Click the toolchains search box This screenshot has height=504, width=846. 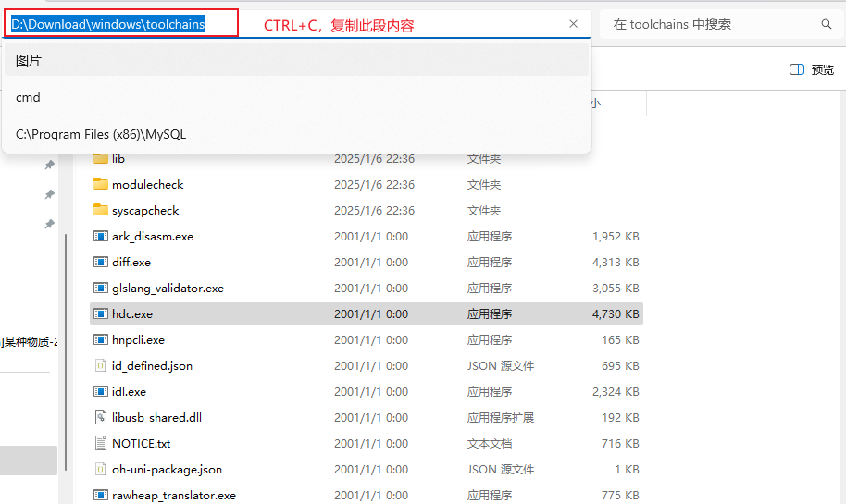[722, 24]
